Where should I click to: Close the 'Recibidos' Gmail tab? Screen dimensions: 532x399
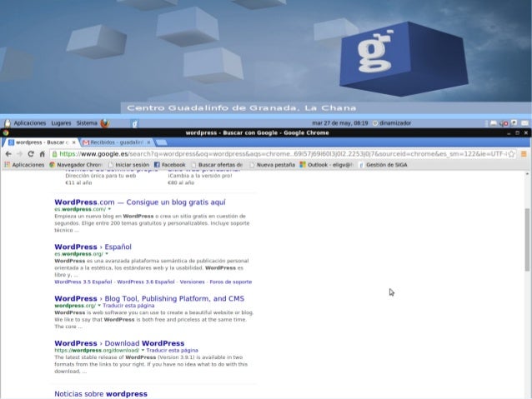point(148,142)
